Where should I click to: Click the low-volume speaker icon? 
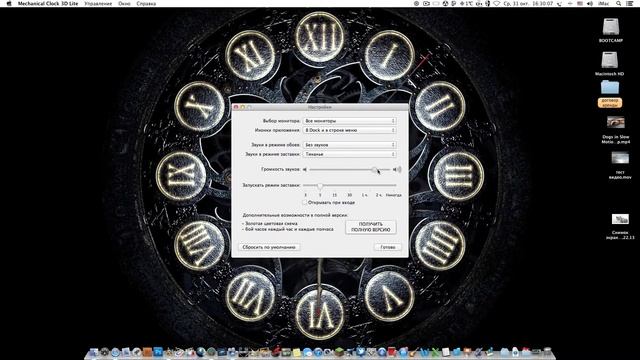click(304, 169)
